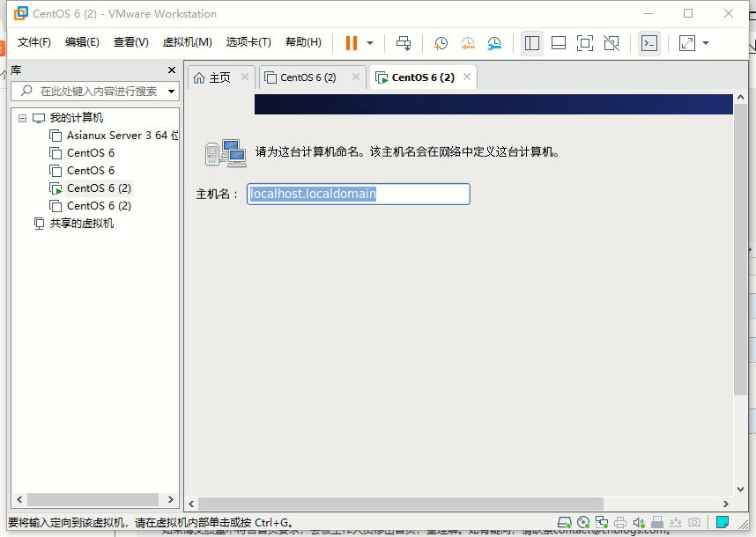The width and height of the screenshot is (756, 537).
Task: Click the cyan message log note icon
Action: click(x=723, y=522)
